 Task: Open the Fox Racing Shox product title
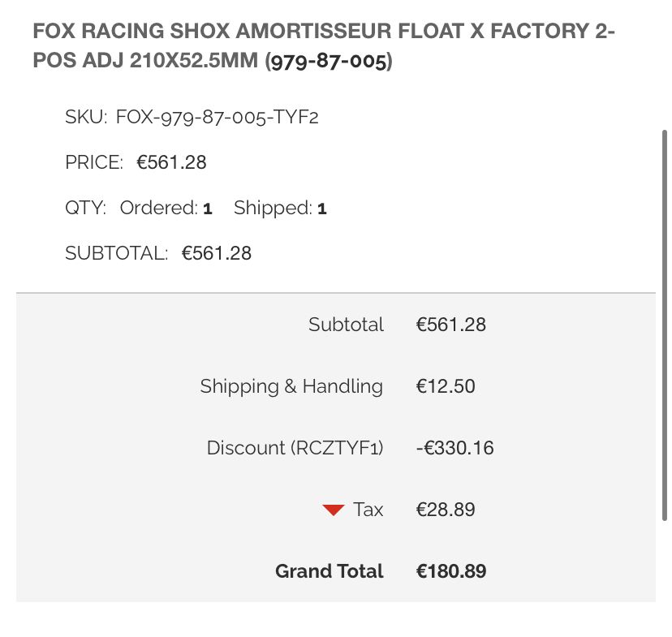click(323, 47)
